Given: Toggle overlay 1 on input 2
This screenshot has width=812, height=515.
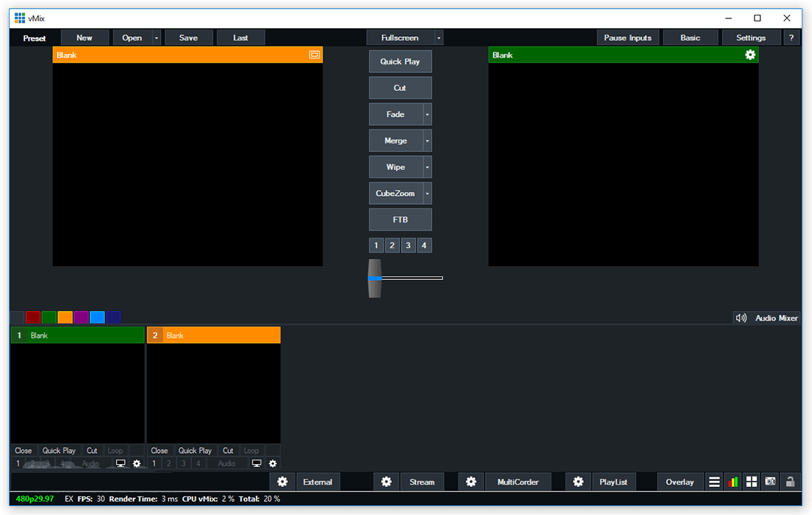Looking at the screenshot, I should (x=154, y=464).
